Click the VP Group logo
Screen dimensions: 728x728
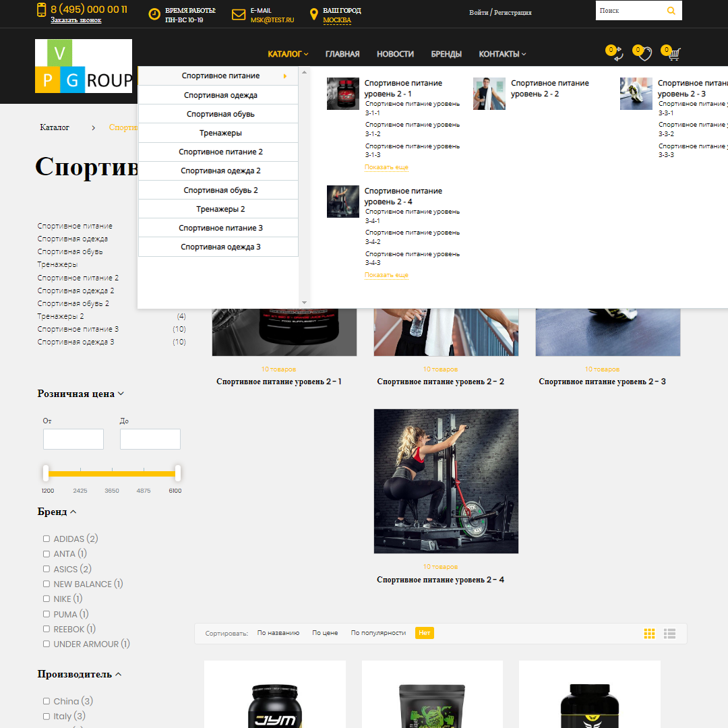point(84,66)
